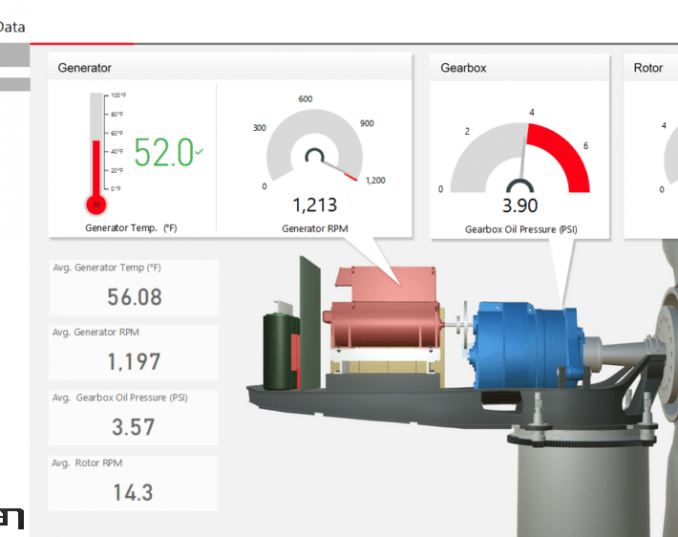Click the Avg. Rotor RPM 14.3 tile
The image size is (678, 537).
pos(133,483)
